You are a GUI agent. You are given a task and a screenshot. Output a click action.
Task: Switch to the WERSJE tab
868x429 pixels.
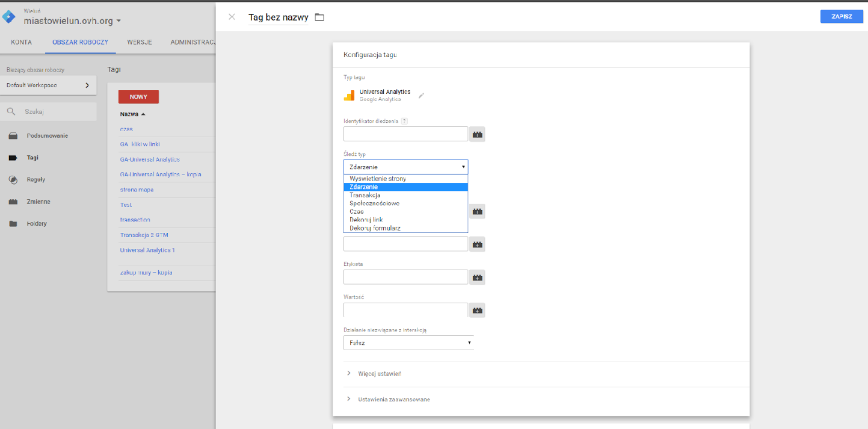[139, 43]
